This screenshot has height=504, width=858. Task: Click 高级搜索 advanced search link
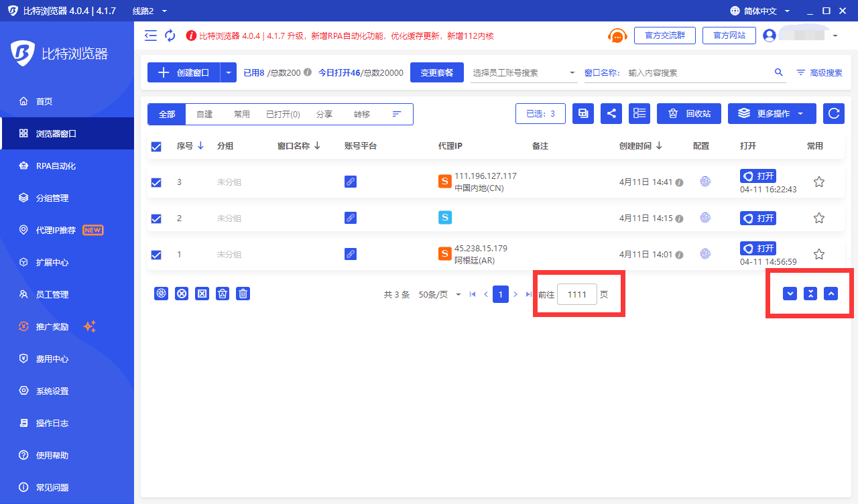[819, 72]
